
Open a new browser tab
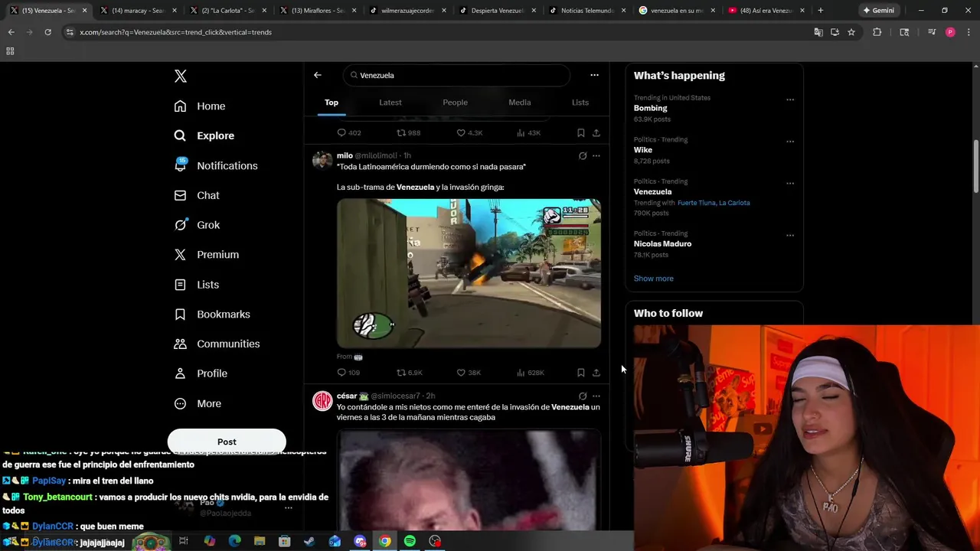click(820, 11)
